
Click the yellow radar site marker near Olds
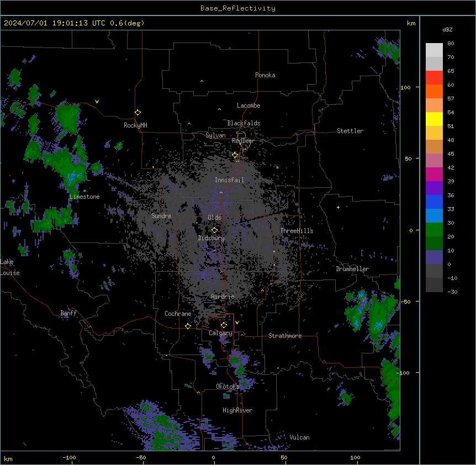(x=214, y=230)
